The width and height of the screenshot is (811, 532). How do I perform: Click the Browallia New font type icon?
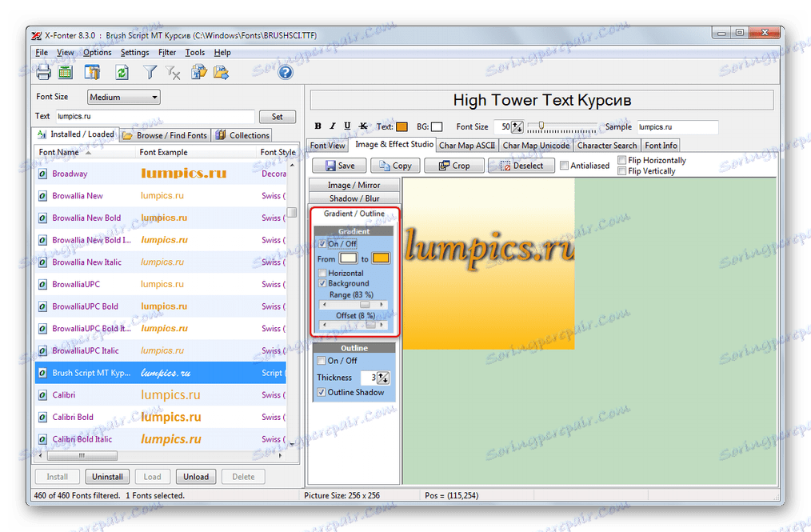[x=43, y=196]
